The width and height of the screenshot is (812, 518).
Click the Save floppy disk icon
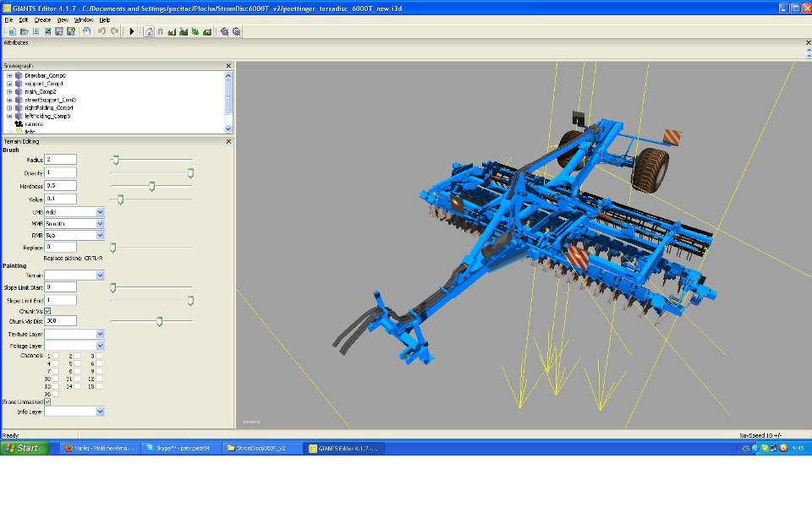click(x=59, y=31)
